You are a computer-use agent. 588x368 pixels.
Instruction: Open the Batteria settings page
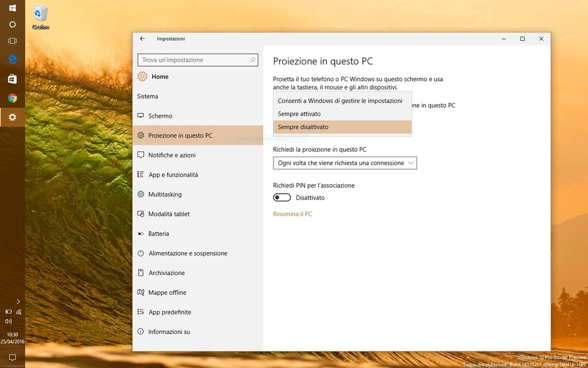click(x=158, y=234)
